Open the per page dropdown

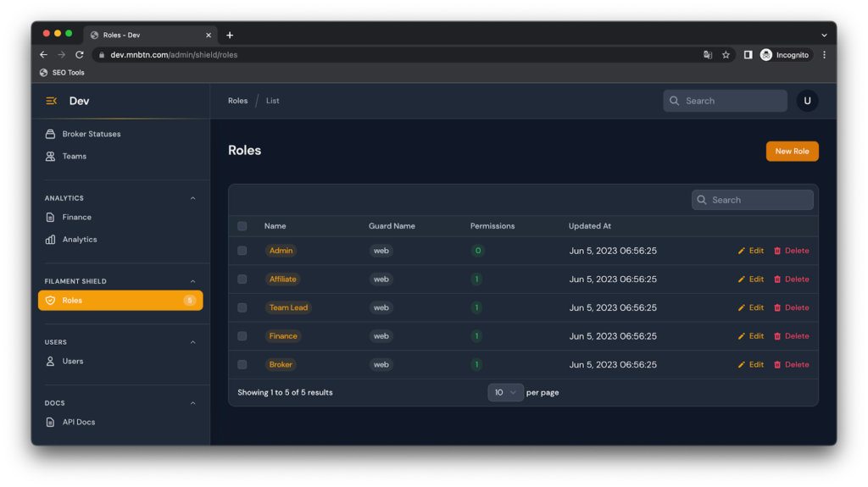(x=505, y=392)
